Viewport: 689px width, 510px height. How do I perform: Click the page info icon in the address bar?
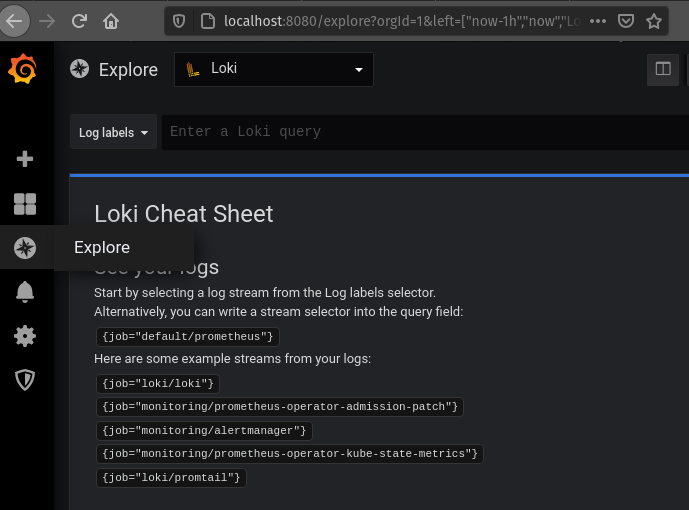point(208,21)
